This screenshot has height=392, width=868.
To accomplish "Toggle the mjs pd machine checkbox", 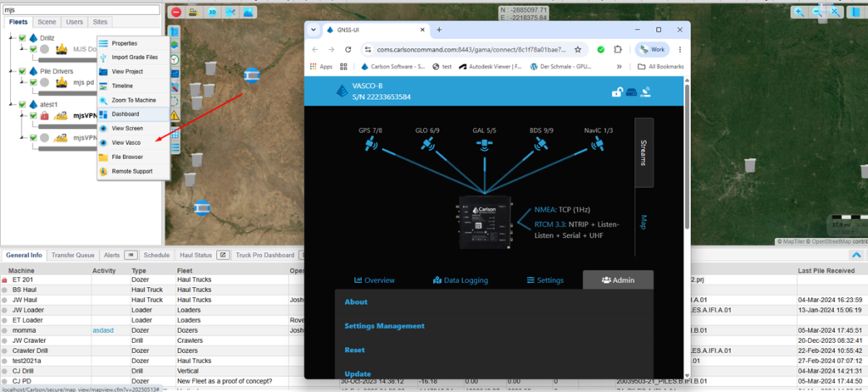I will 33,82.
